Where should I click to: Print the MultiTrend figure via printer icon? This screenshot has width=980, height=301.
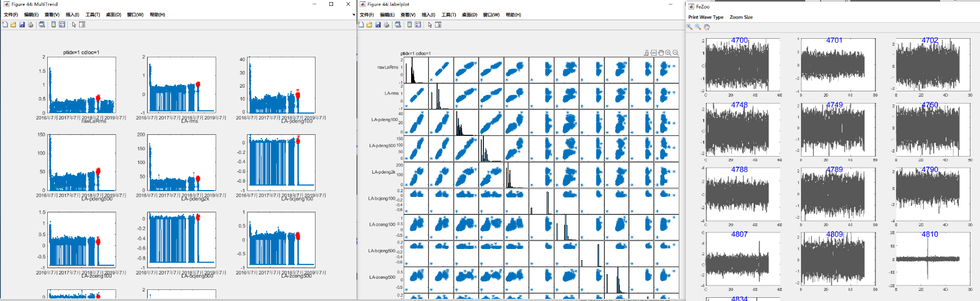[x=30, y=24]
